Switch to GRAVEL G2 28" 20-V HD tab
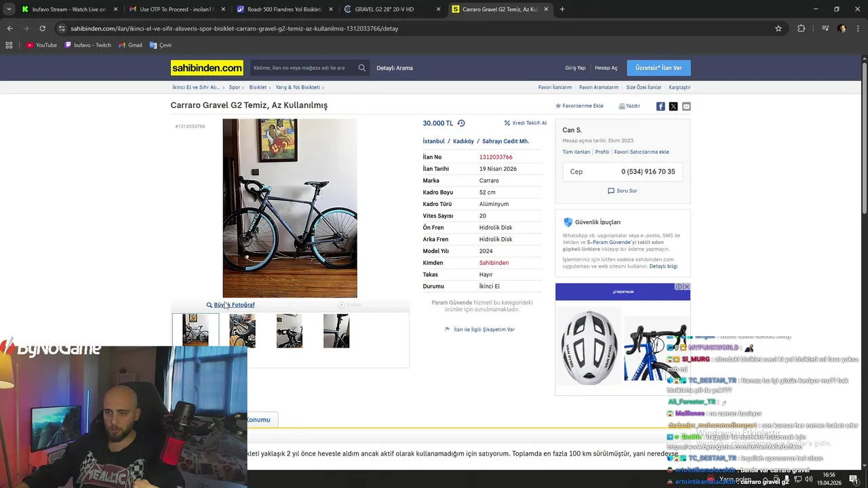Image resolution: width=868 pixels, height=488 pixels. click(391, 9)
